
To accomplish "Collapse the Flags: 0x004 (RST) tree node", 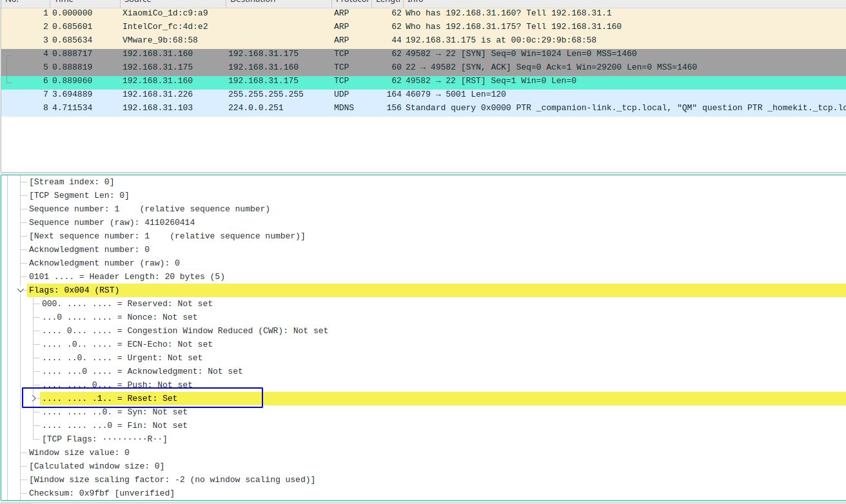I will 21,291.
